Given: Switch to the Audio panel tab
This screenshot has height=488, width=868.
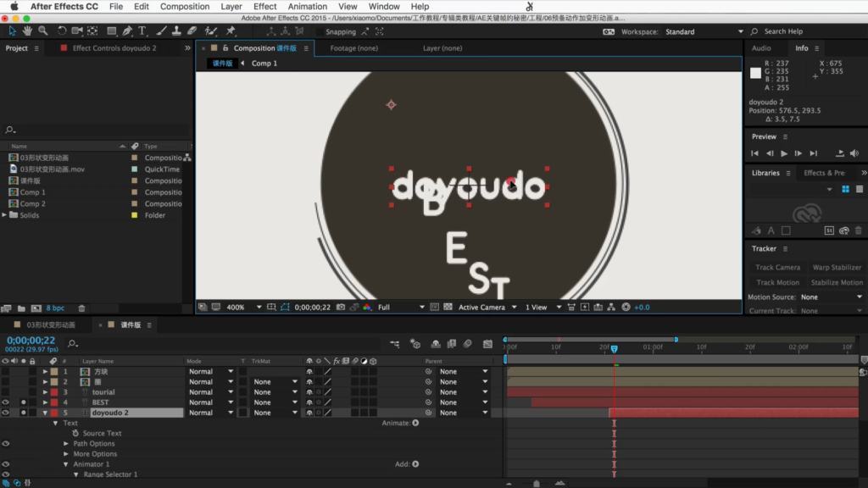Looking at the screenshot, I should (761, 48).
